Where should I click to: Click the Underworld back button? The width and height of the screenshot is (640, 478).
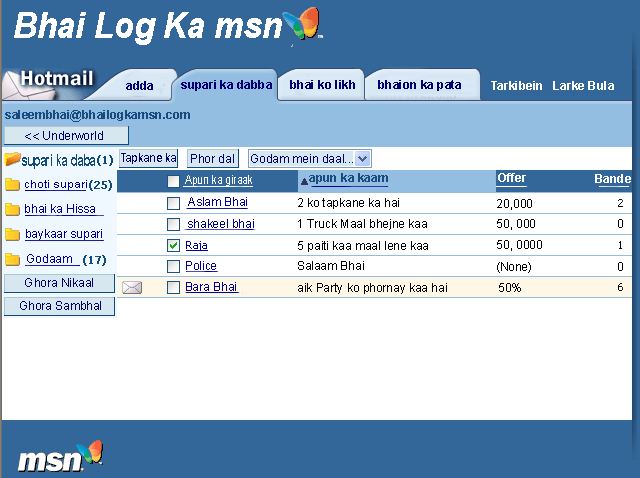point(66,135)
